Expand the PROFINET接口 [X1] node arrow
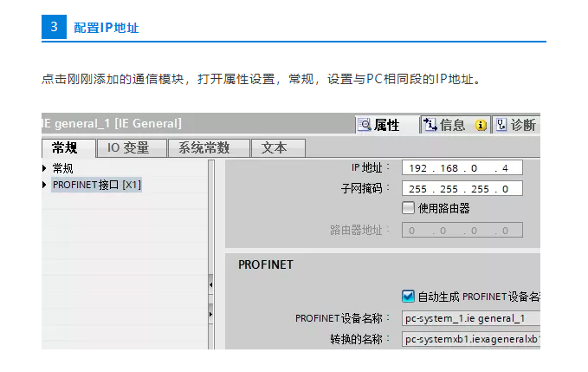 click(x=45, y=185)
